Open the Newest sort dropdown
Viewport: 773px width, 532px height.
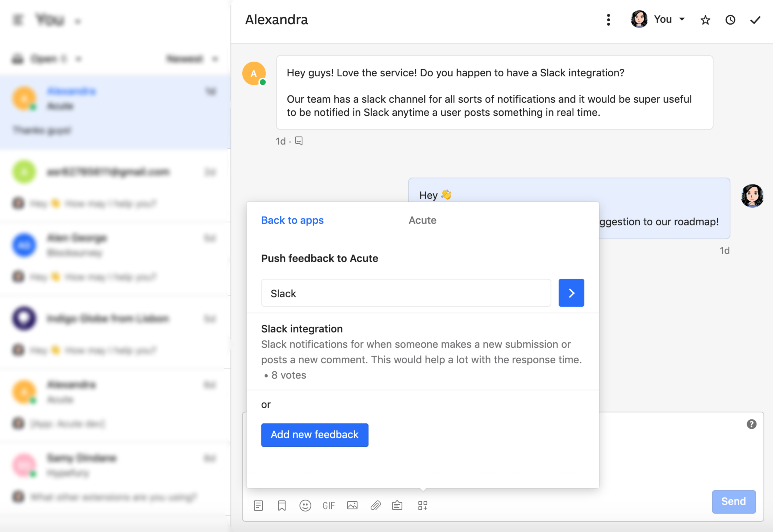192,59
